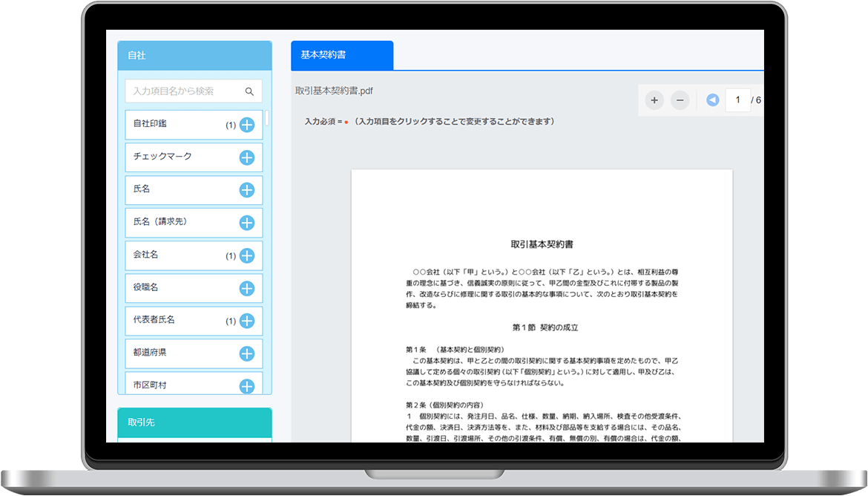Click the page number input box
The height and width of the screenshot is (496, 868).
click(737, 100)
